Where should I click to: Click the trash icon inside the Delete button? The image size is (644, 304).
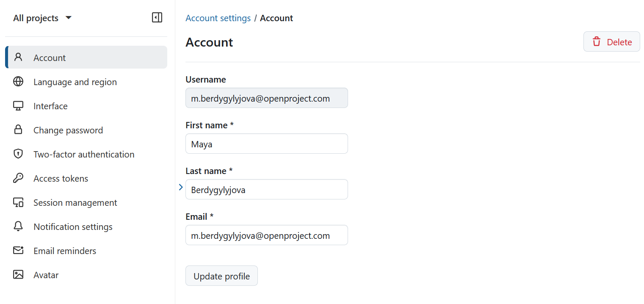(597, 42)
